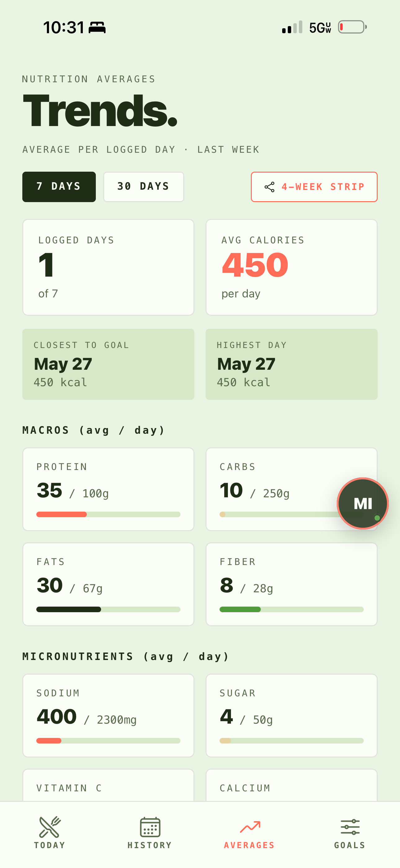Tap the Logged Days card
Viewport: 400px width, 868px height.
point(108,267)
